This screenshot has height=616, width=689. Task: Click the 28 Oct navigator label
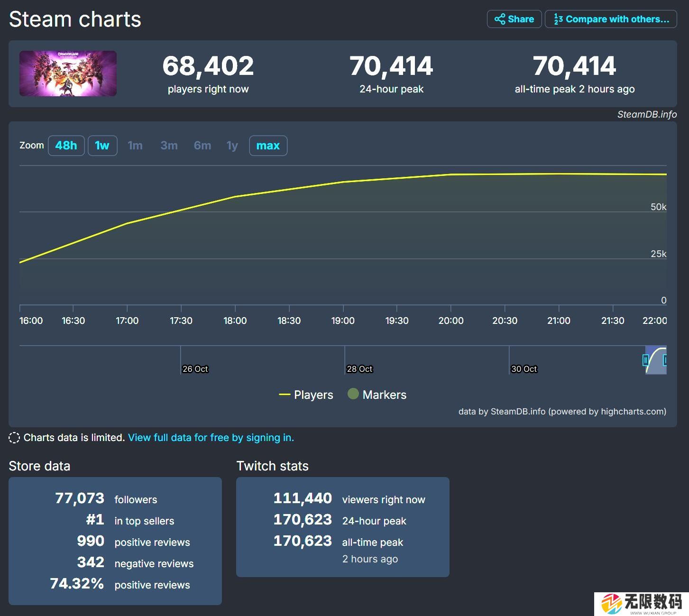click(x=359, y=369)
